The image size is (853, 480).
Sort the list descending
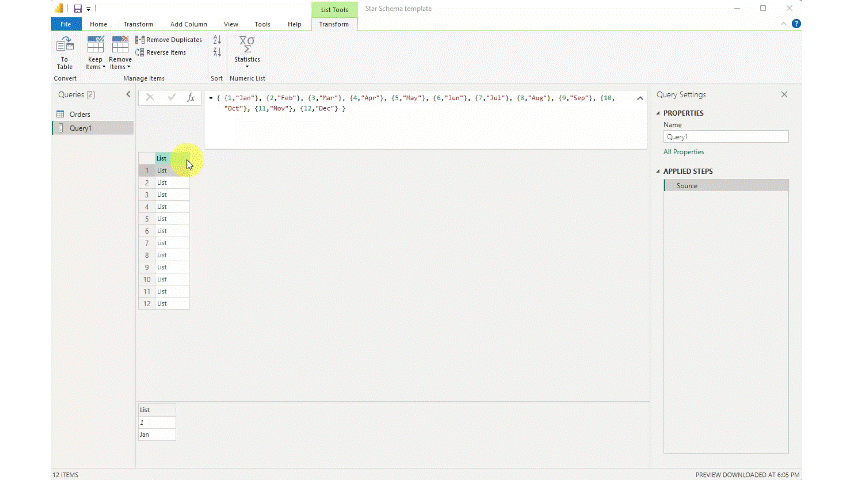[217, 52]
